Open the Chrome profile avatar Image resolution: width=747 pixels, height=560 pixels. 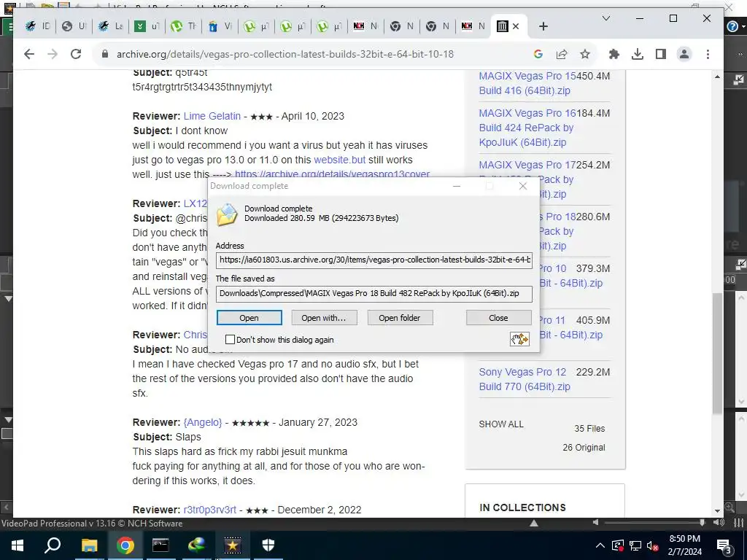684,54
